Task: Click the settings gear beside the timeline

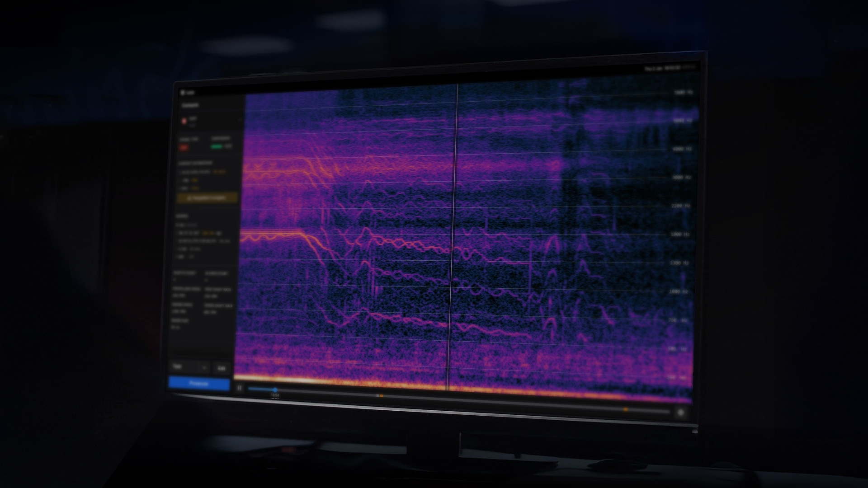Action: click(680, 412)
